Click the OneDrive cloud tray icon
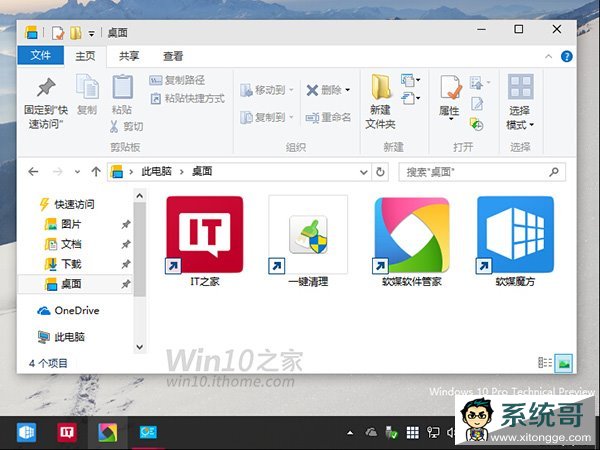 click(x=371, y=433)
